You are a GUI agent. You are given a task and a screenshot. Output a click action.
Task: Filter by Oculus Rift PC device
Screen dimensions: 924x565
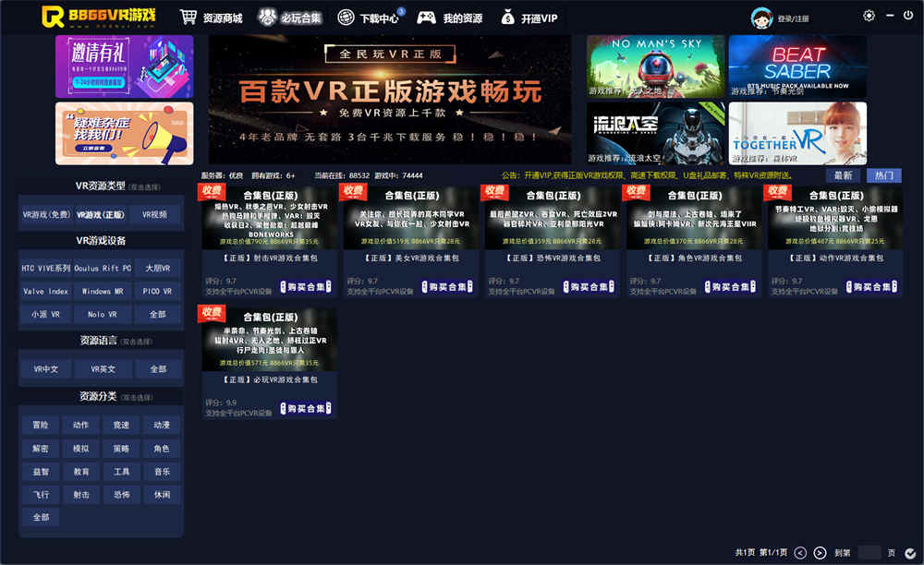point(103,269)
